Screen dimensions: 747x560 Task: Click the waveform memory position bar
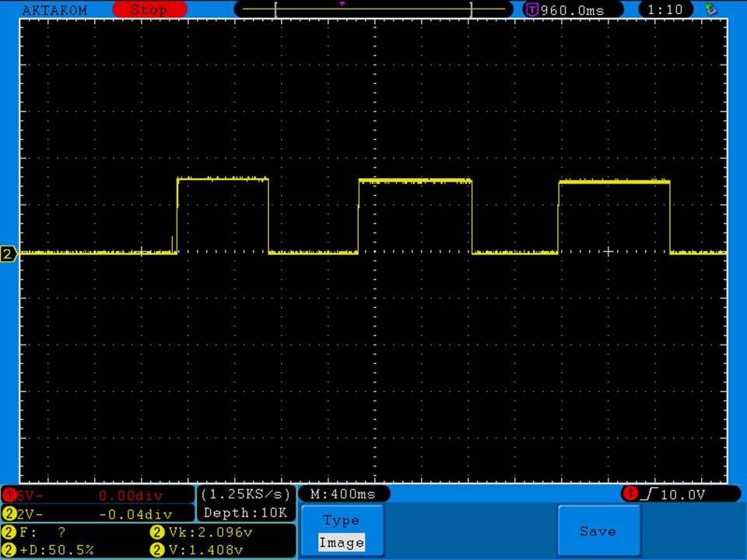click(x=373, y=10)
